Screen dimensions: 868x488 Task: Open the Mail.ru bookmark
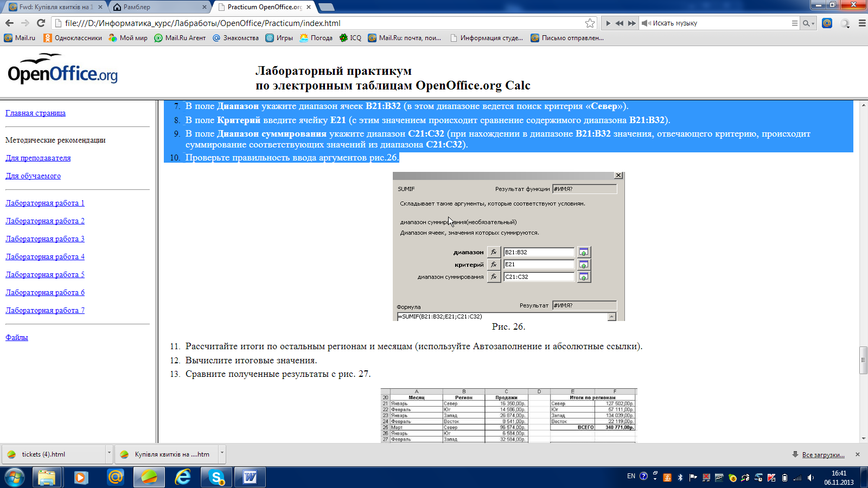tap(20, 38)
